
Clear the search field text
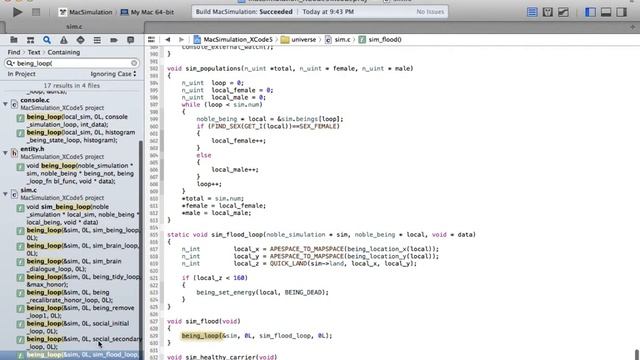[x=134, y=63]
